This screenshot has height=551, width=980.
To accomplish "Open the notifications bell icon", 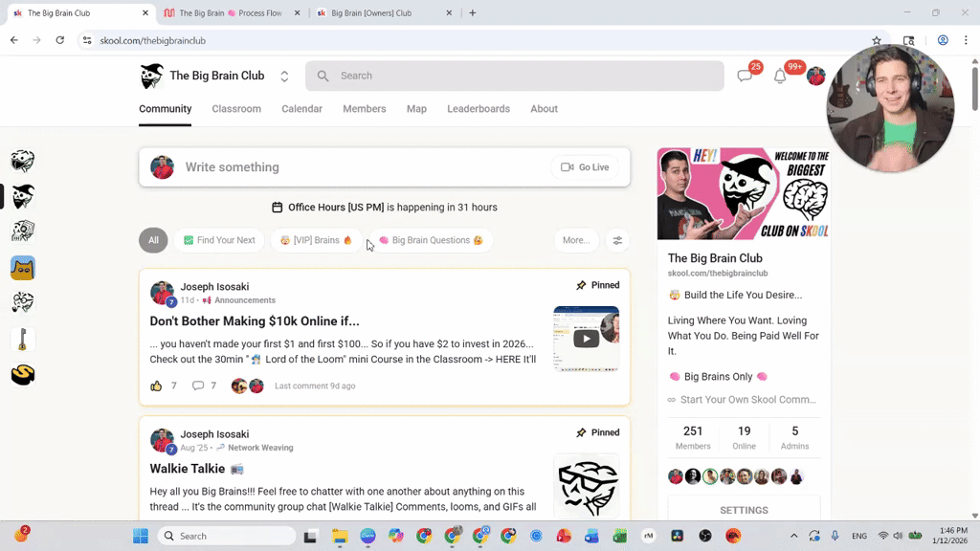I will click(780, 77).
